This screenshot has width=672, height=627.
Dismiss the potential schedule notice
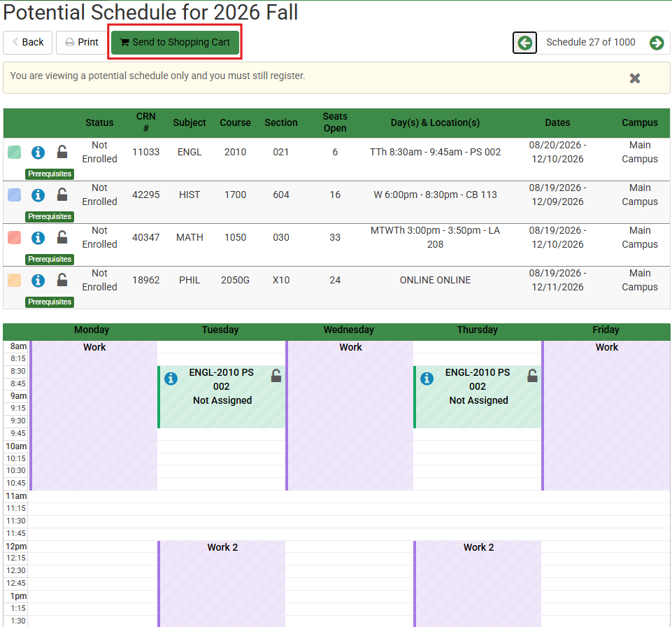(635, 78)
